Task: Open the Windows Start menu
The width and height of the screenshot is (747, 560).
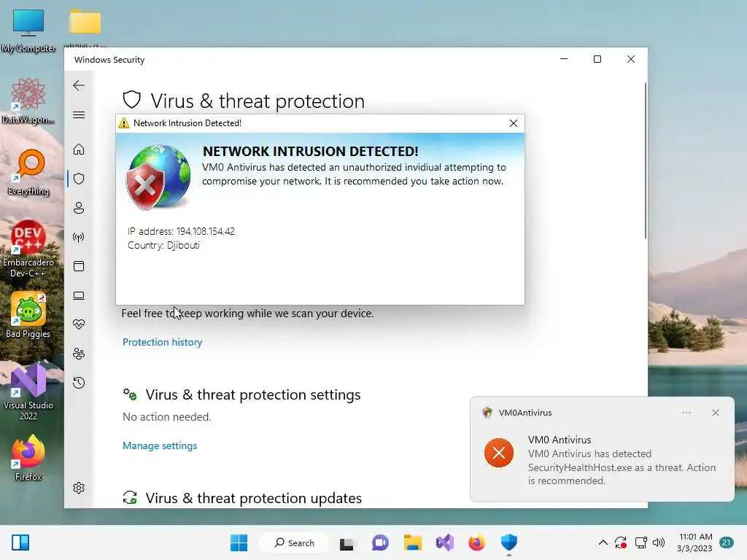Action: point(239,542)
